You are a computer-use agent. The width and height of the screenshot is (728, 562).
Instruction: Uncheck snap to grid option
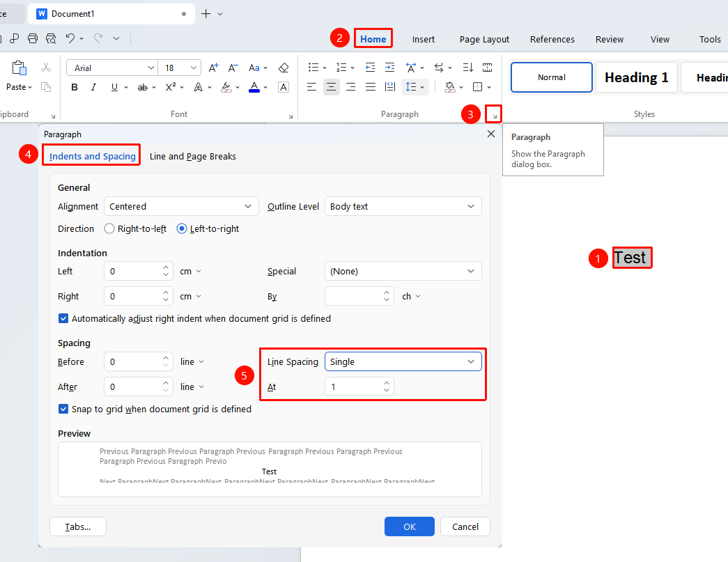point(63,409)
